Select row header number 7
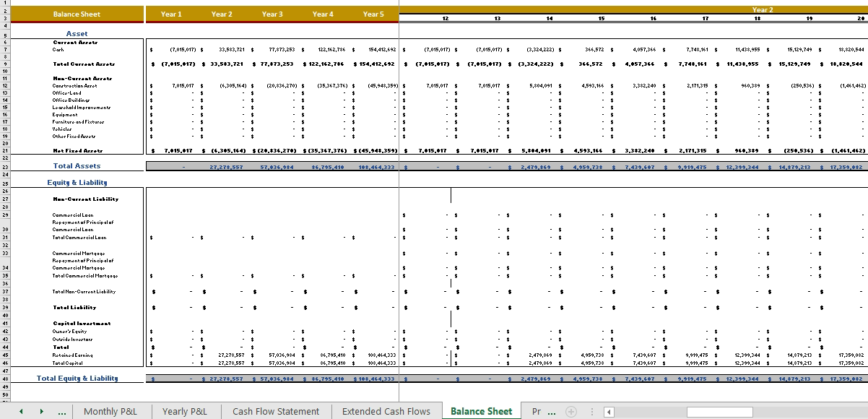Image resolution: width=868 pixels, height=419 pixels. pos(4,50)
